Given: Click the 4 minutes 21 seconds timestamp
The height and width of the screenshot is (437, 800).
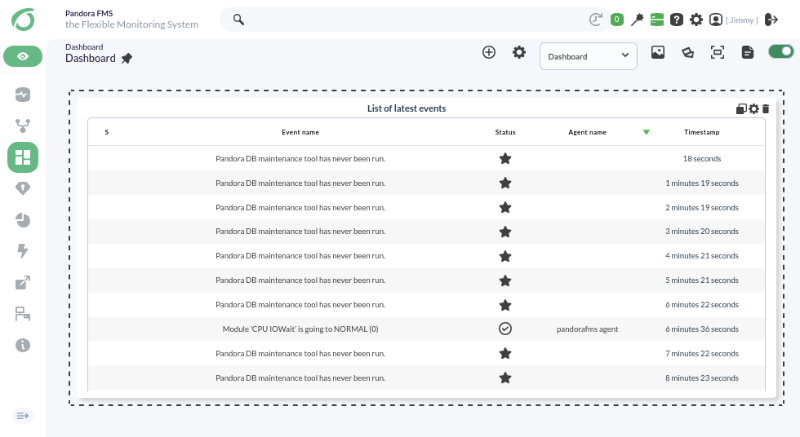Looking at the screenshot, I should [702, 255].
